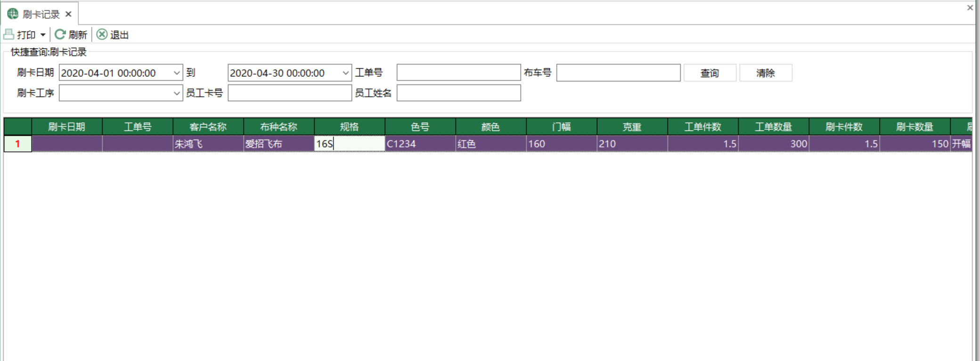Click the 工单号 column header

point(138,127)
